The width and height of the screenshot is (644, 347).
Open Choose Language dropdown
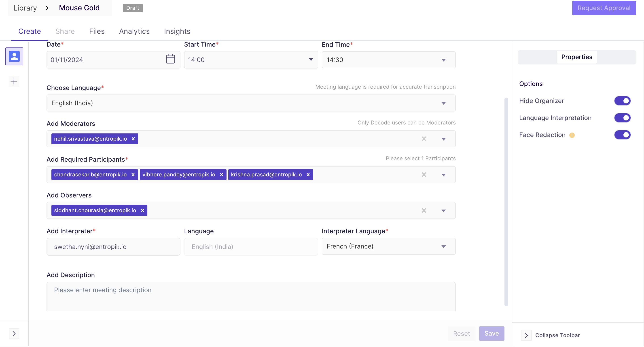pos(251,103)
